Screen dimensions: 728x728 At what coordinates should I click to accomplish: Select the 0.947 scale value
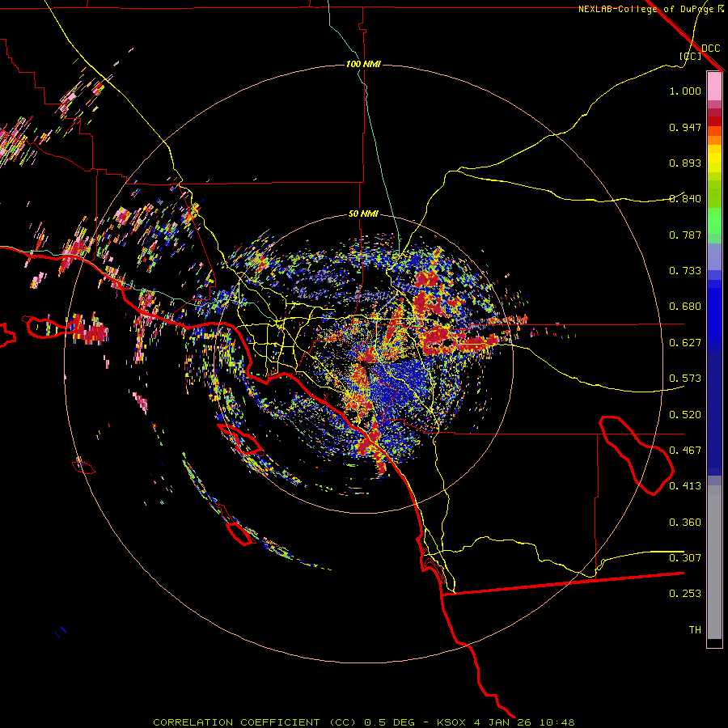685,127
